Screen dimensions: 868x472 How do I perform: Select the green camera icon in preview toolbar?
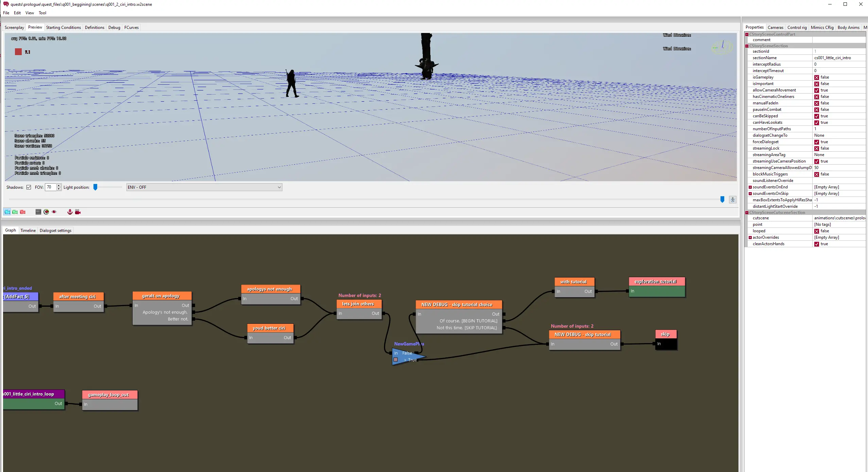(x=15, y=212)
